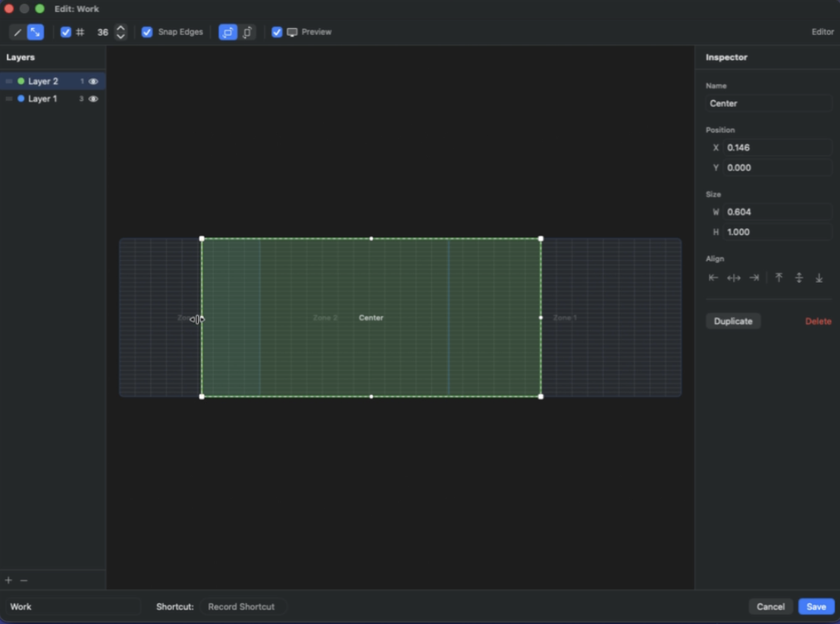Click the zone Name field

tap(769, 103)
